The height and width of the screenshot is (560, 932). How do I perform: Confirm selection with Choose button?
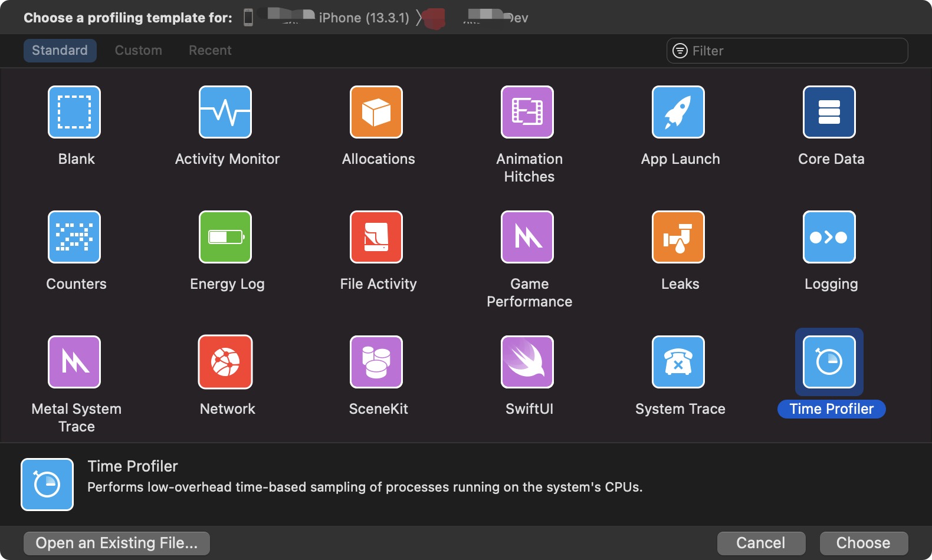pos(864,543)
